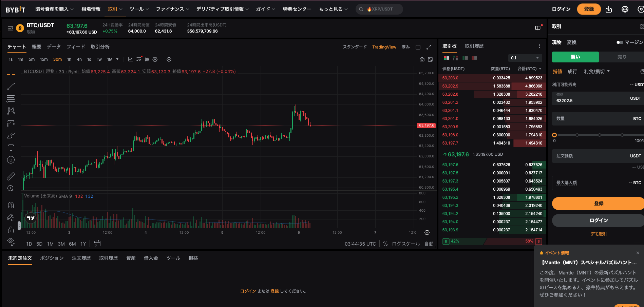This screenshot has width=644, height=307.
Task: Select the TradingView chart mode
Action: tap(384, 47)
